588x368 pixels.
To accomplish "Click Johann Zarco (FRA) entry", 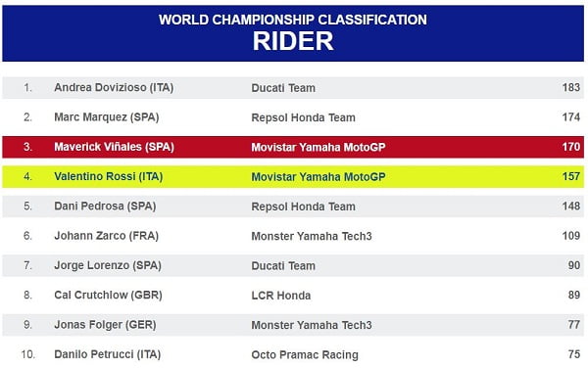I will click(106, 236).
